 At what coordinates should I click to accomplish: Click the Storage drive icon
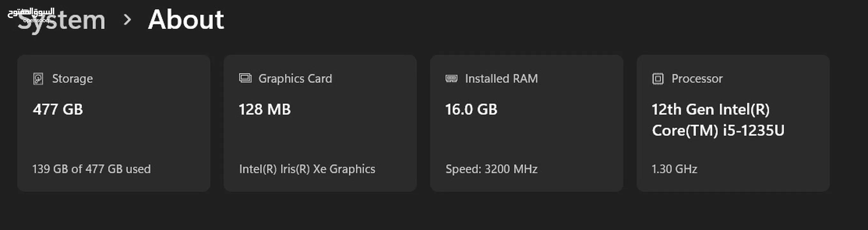pyautogui.click(x=38, y=79)
